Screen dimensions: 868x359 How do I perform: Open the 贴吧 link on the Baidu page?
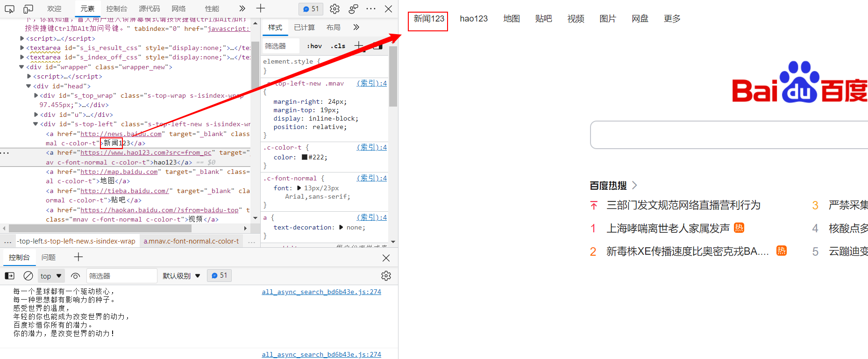[x=544, y=19]
